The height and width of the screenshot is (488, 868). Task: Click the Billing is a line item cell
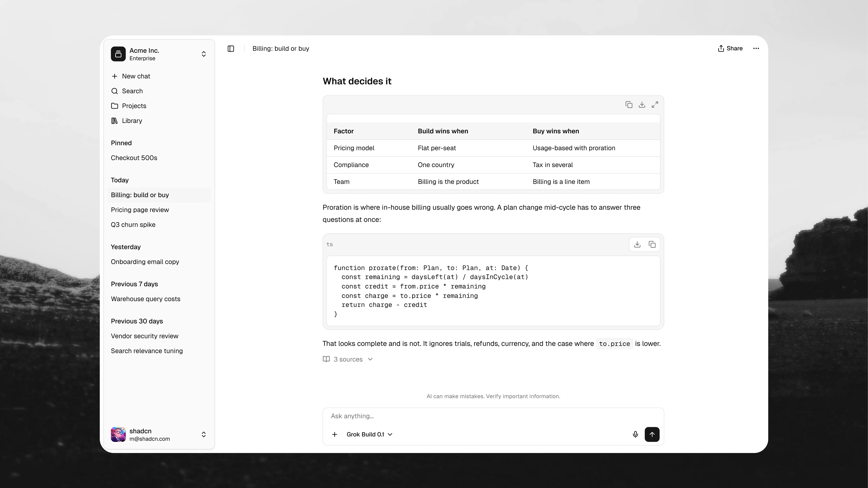[x=561, y=182]
